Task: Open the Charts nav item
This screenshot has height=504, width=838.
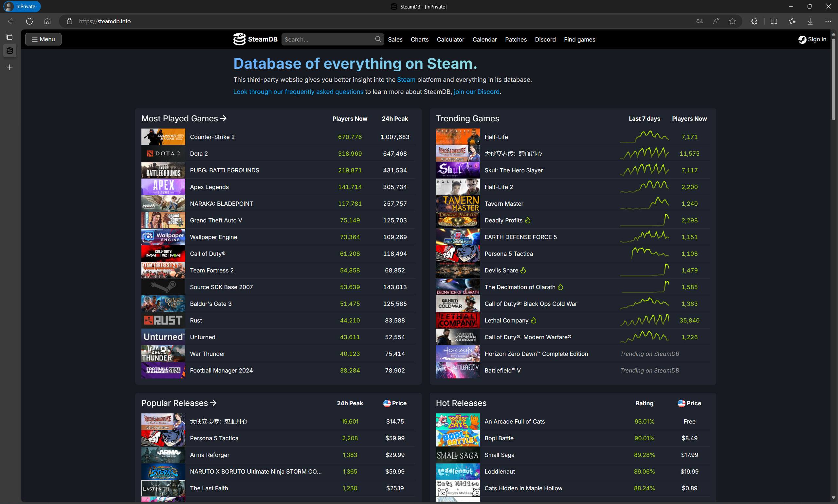Action: [x=420, y=39]
